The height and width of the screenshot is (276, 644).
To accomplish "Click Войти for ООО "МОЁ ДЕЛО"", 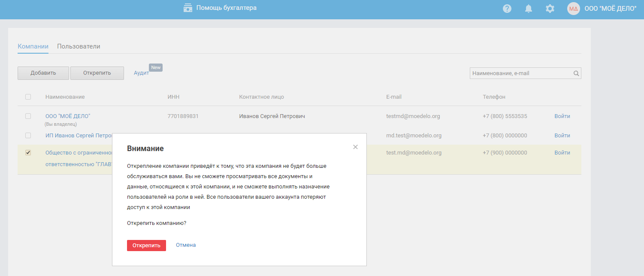I will coord(562,116).
